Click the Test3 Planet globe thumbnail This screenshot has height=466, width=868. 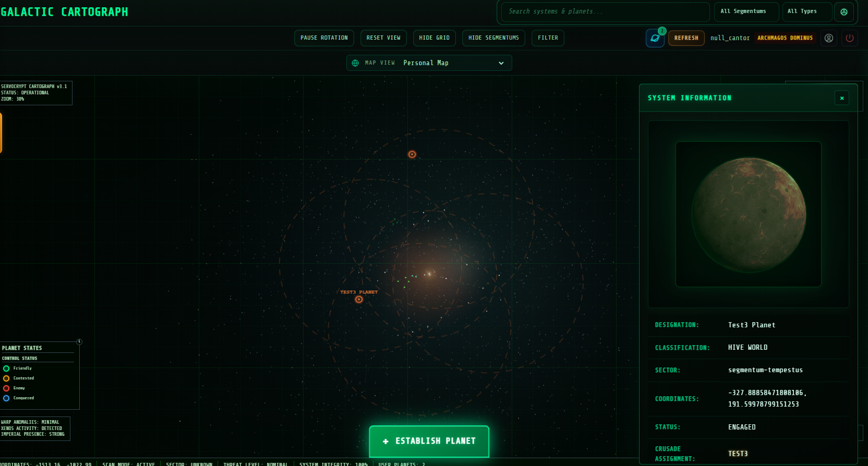tap(748, 214)
